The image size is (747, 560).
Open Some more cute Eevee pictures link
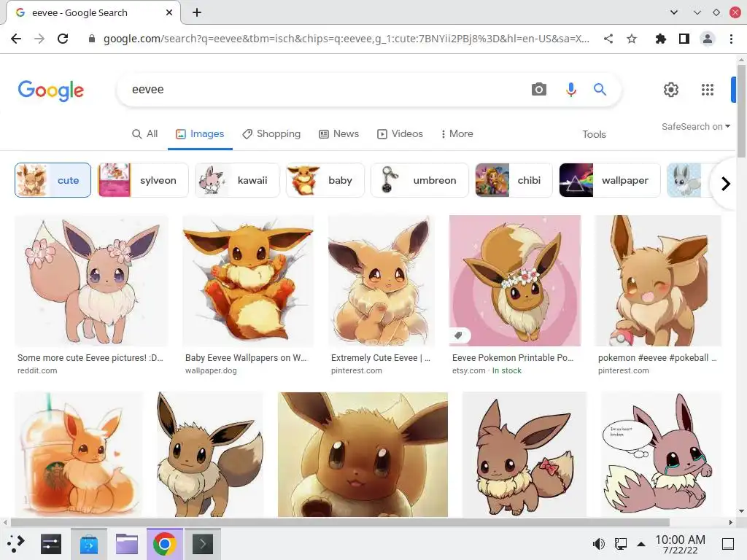tap(90, 357)
